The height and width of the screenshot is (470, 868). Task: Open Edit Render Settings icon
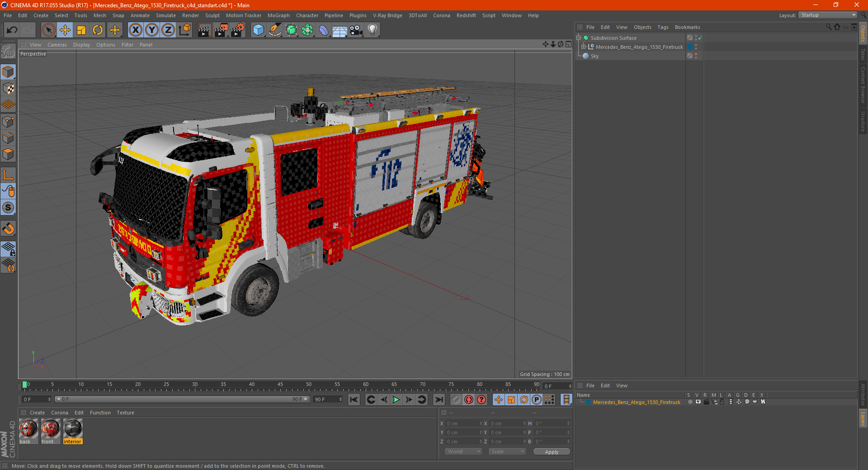(x=237, y=30)
